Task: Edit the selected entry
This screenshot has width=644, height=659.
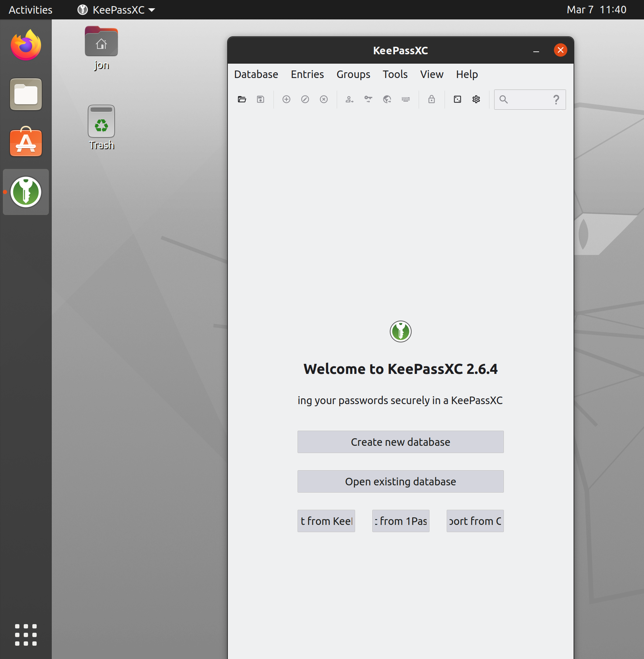Action: (x=305, y=99)
